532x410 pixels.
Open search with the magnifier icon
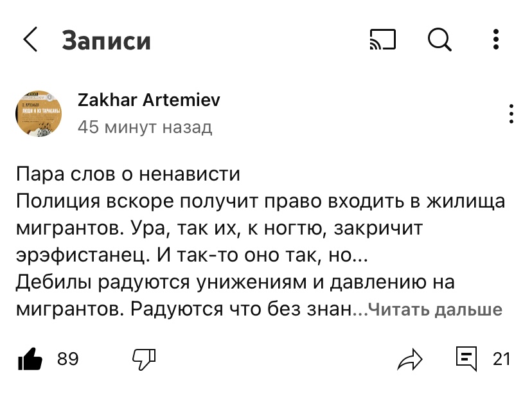[x=439, y=39]
